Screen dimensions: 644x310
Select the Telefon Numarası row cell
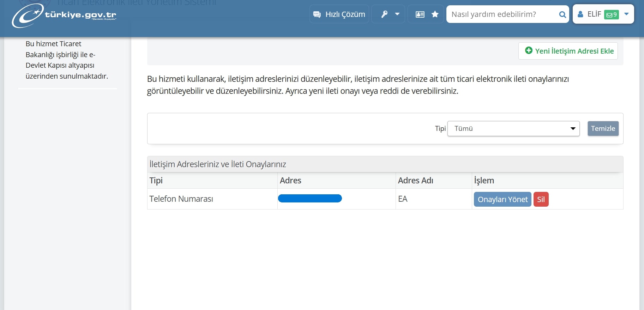point(181,199)
